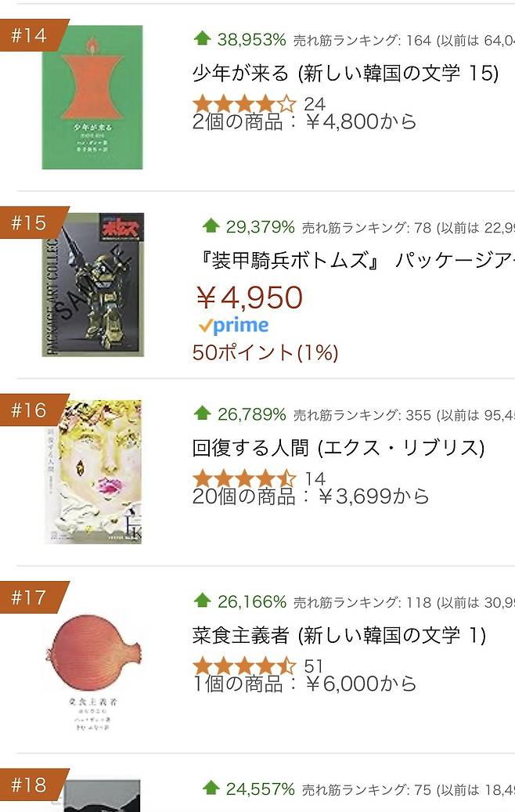Click the ￥4,950 price
Image resolution: width=515 pixels, height=812 pixels.
click(248, 298)
